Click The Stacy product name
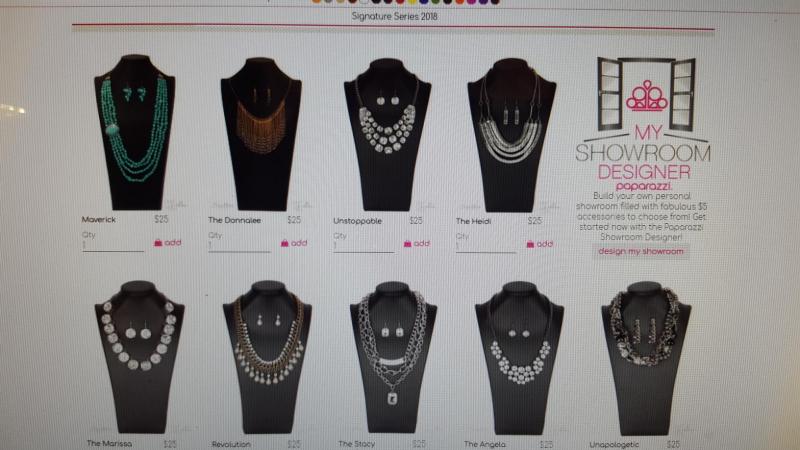Viewport: 800px width, 450px height. [356, 444]
